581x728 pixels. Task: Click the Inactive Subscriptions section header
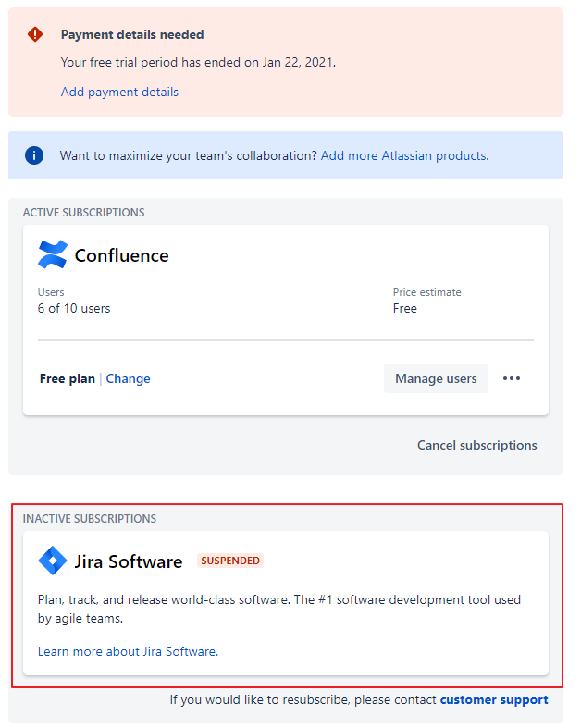tap(90, 518)
